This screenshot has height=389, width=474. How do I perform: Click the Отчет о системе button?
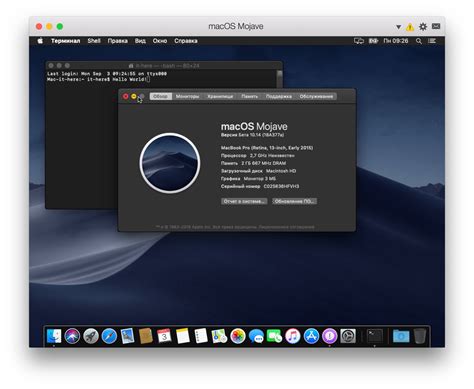[x=244, y=201]
